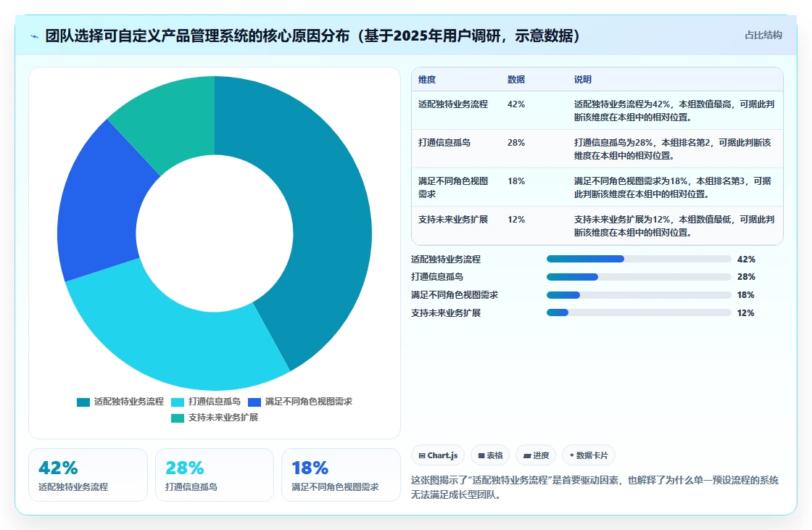Toggle the 适配独特业务流程 legend swatch
812x530 pixels.
click(83, 402)
